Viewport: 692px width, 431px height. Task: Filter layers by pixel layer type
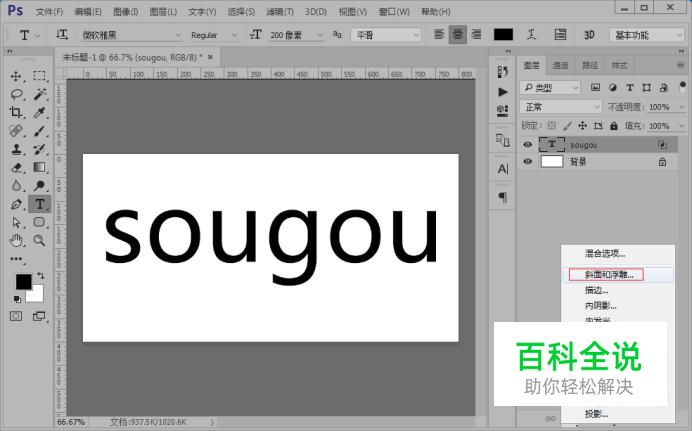pos(595,87)
